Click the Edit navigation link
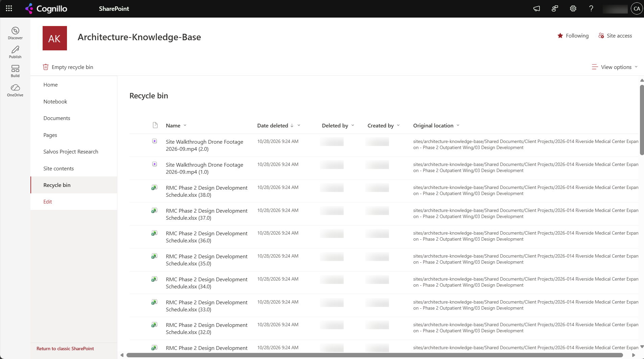The image size is (644, 359). [47, 201]
